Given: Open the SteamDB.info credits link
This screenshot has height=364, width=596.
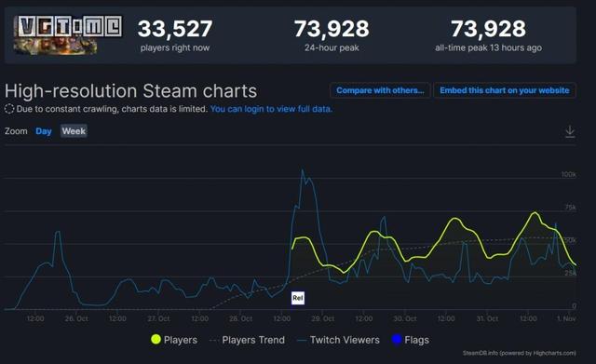Looking at the screenshot, I should click(x=520, y=353).
